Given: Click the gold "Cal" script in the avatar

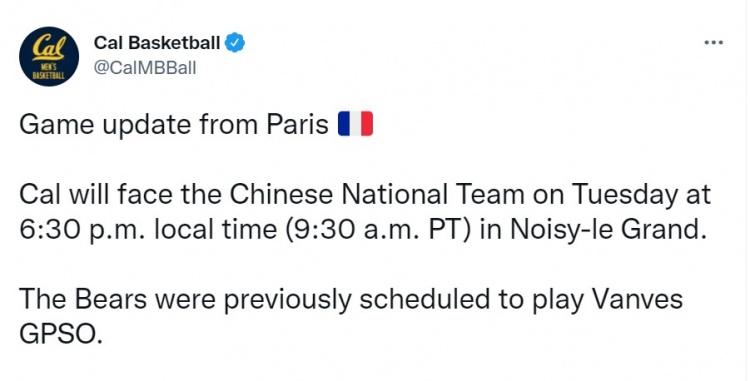Looking at the screenshot, I should coord(48,47).
